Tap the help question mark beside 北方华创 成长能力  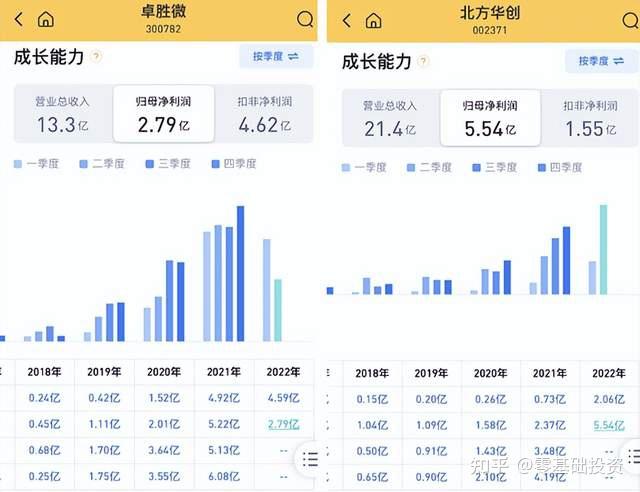pyautogui.click(x=424, y=61)
